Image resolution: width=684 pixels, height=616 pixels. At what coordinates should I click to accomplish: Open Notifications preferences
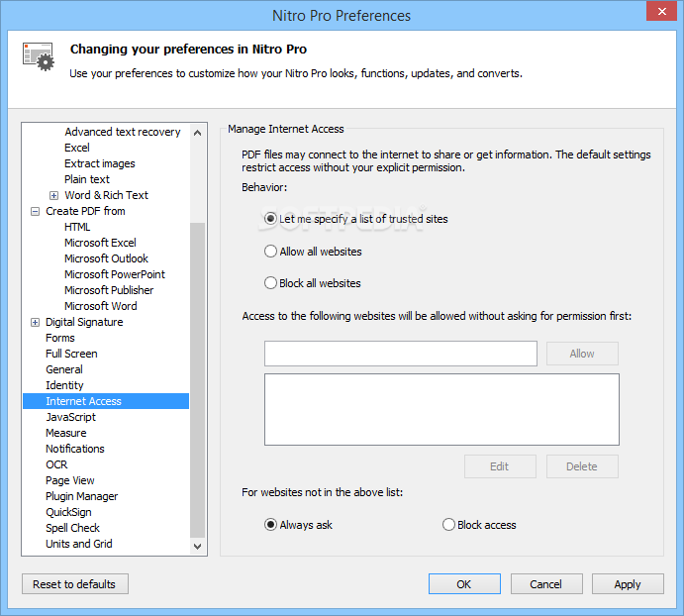[x=75, y=449]
